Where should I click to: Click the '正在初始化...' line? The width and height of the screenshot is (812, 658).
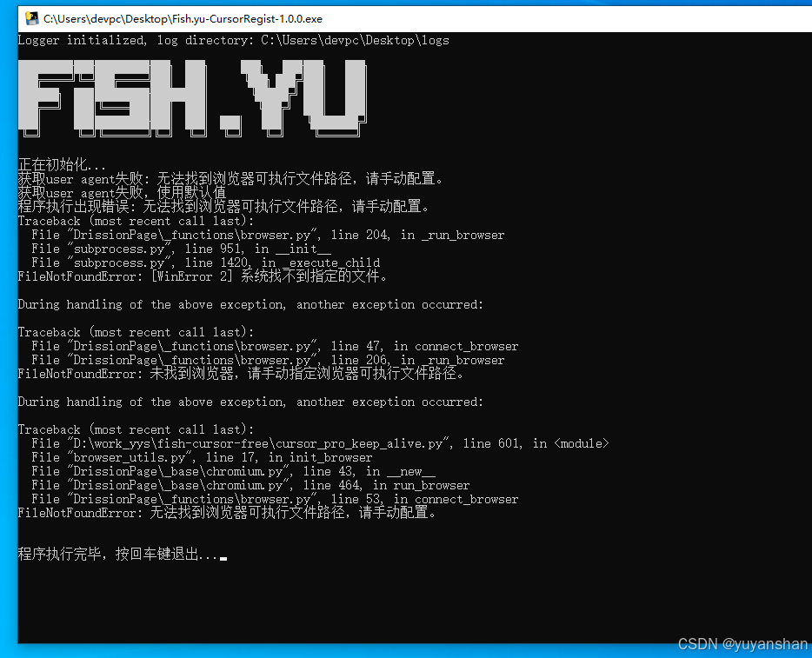(x=62, y=165)
